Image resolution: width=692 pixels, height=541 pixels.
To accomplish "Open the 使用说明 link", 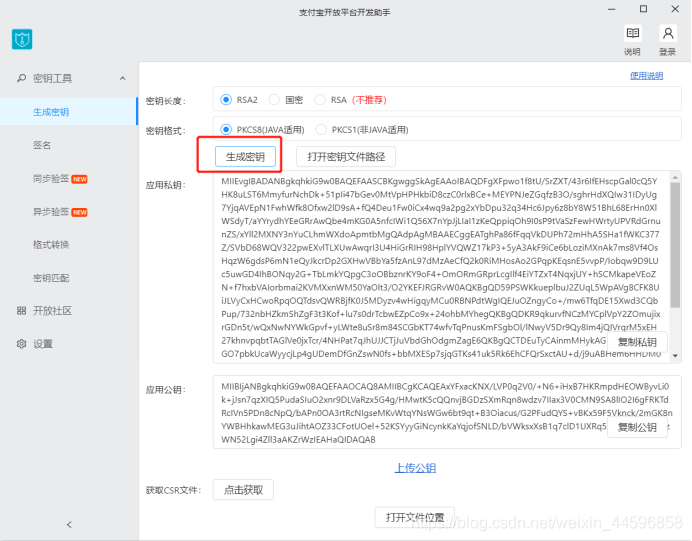I will [x=646, y=75].
